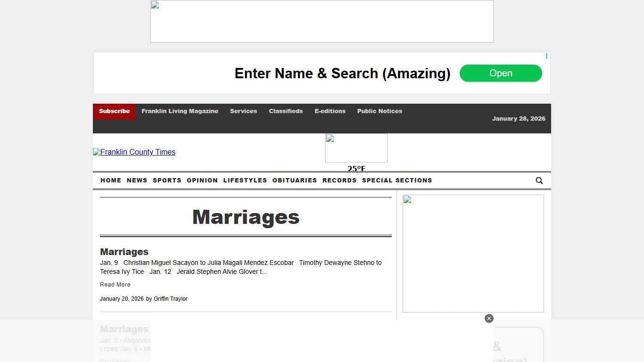Click the green Open button in the ad
The height and width of the screenshot is (362, 644).
pyautogui.click(x=501, y=73)
